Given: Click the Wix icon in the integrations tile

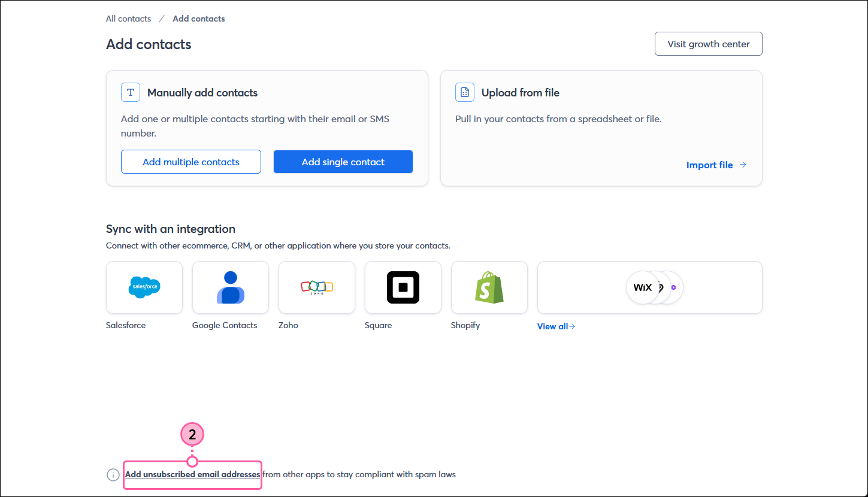Looking at the screenshot, I should (x=643, y=287).
